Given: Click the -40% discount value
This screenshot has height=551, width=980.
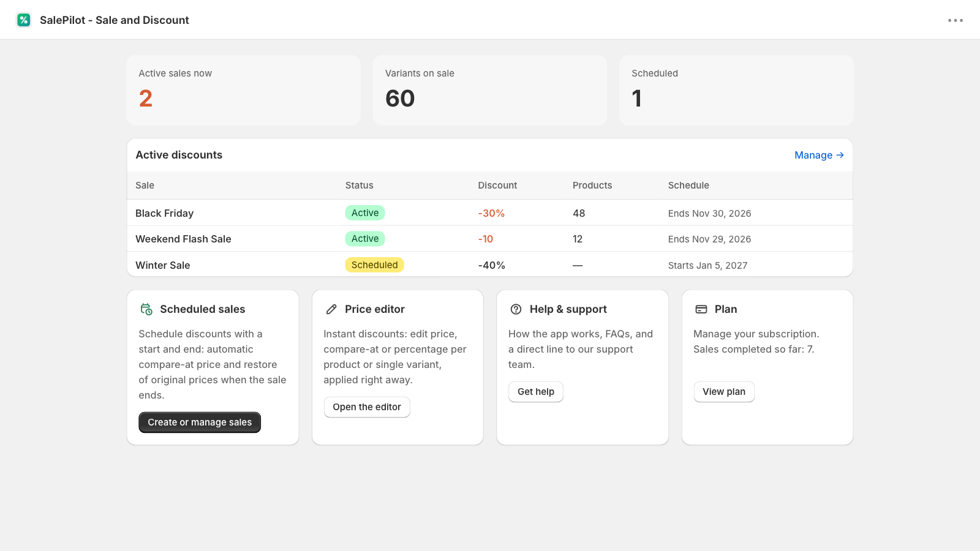Looking at the screenshot, I should 491,265.
